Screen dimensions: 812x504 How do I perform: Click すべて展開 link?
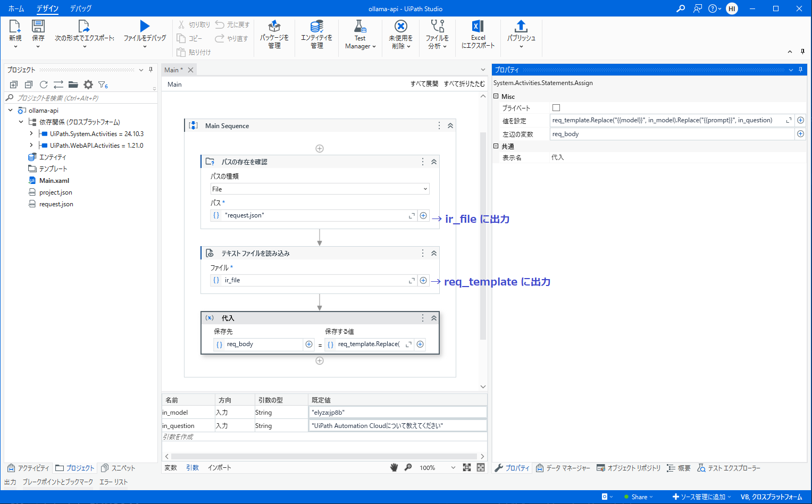click(424, 84)
